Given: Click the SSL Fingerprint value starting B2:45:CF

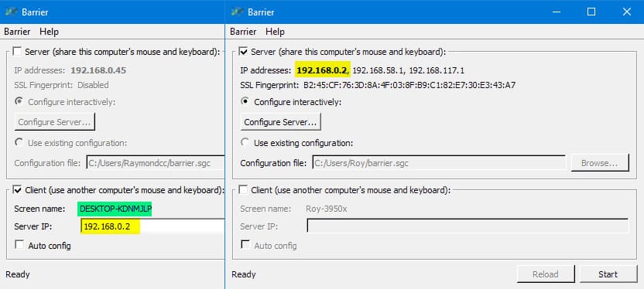Looking at the screenshot, I should pos(409,85).
